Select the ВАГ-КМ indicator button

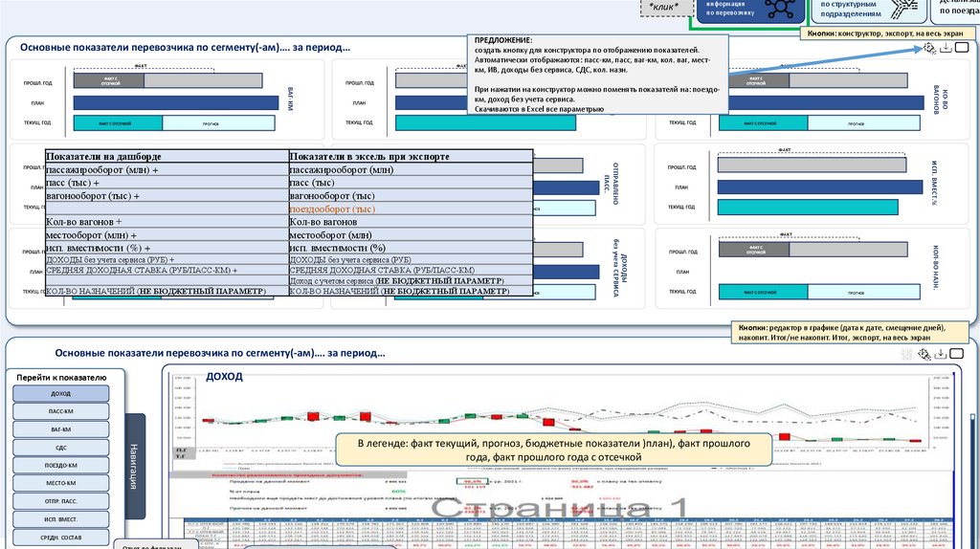click(x=60, y=429)
